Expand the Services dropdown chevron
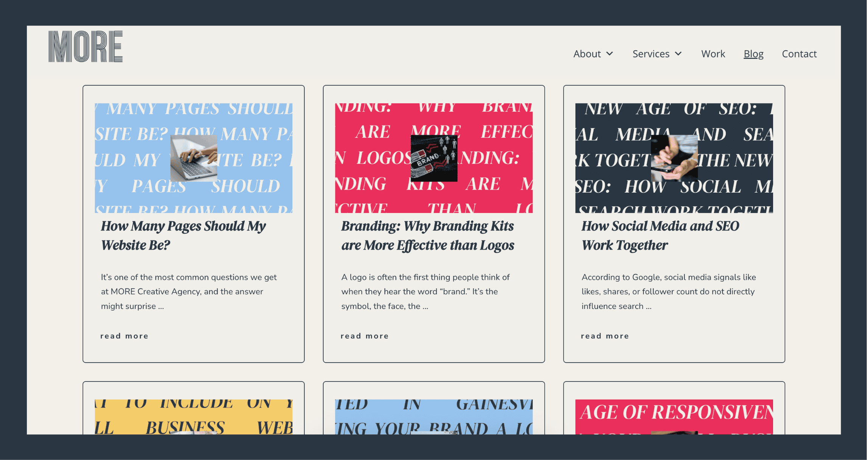This screenshot has height=460, width=868. tap(679, 54)
